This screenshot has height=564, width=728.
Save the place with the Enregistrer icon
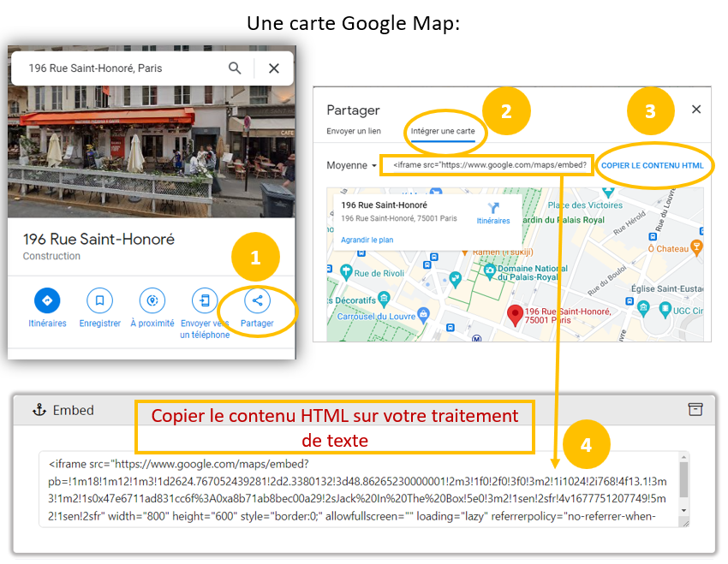(99, 300)
